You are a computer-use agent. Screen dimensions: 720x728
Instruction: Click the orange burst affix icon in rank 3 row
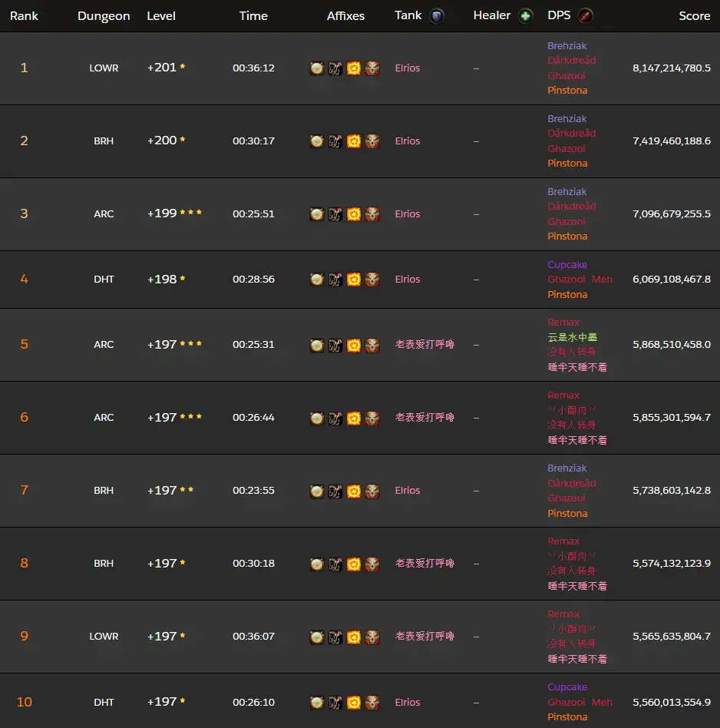point(354,214)
